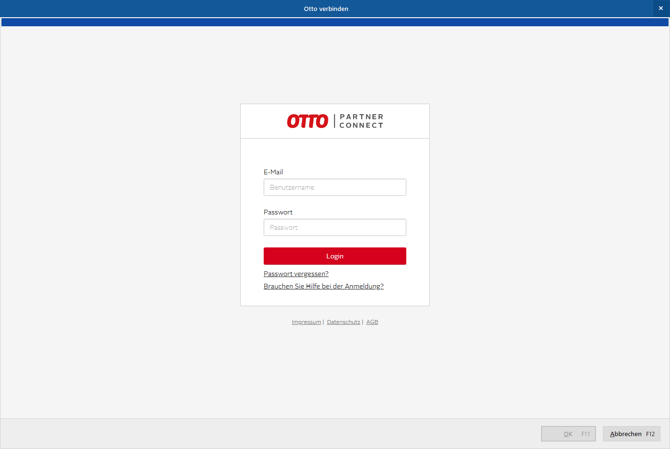Viewport: 670px width, 449px height.
Task: Click the Otto verbinden title bar text
Action: click(326, 8)
